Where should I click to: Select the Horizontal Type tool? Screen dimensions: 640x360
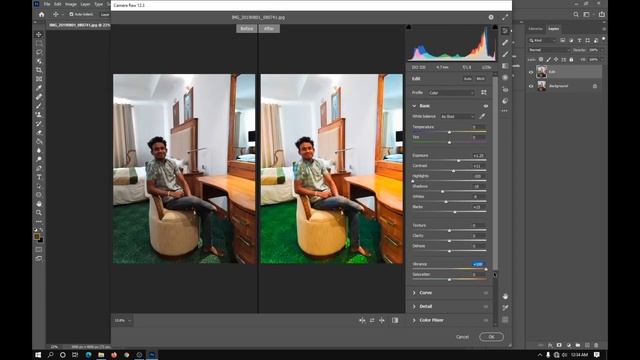tap(39, 177)
